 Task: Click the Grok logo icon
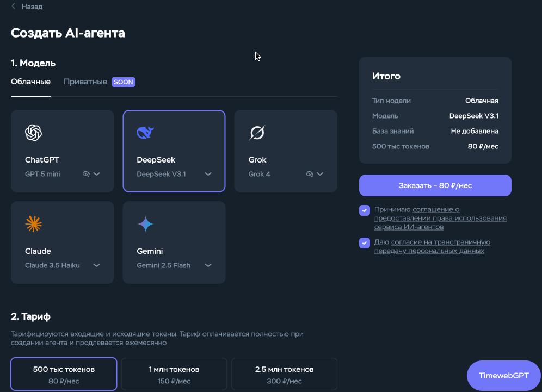tap(257, 133)
